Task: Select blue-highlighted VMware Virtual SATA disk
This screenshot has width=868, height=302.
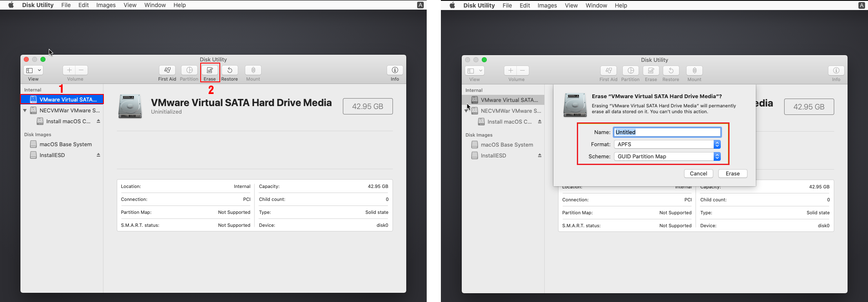Action: [x=63, y=99]
